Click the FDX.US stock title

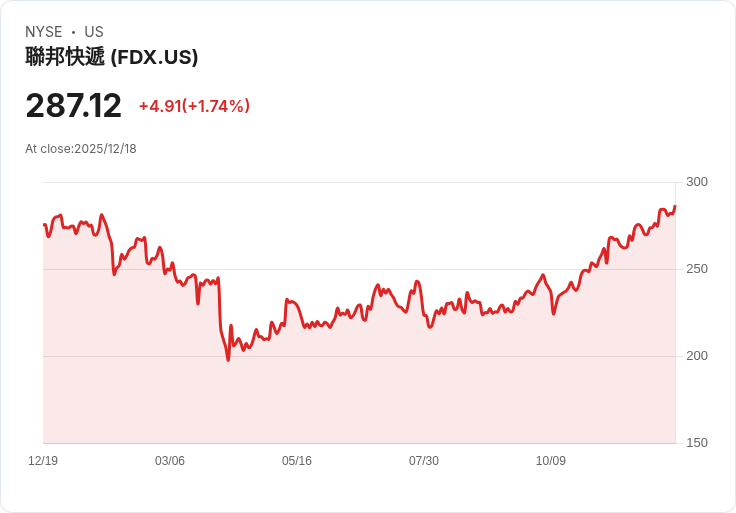[112, 57]
